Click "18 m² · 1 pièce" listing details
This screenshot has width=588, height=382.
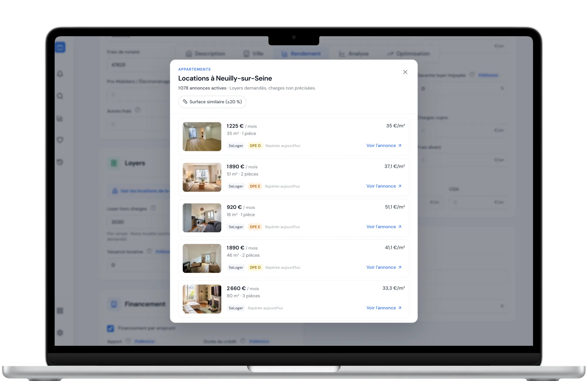point(241,215)
